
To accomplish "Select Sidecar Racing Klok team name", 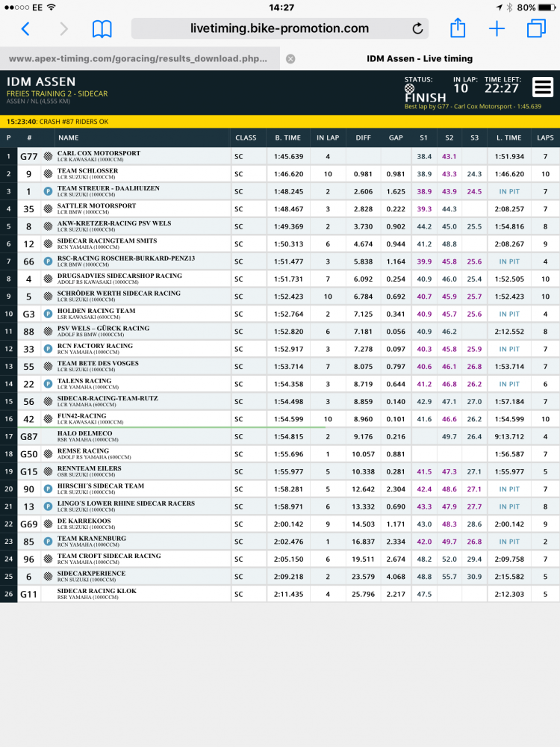I will tap(97, 591).
